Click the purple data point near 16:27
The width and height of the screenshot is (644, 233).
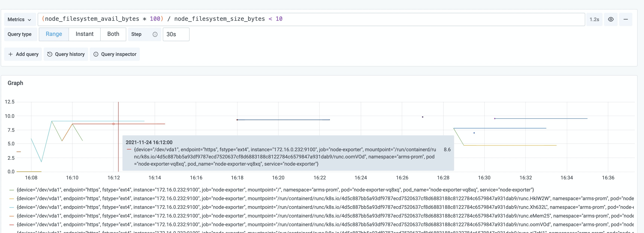422,117
